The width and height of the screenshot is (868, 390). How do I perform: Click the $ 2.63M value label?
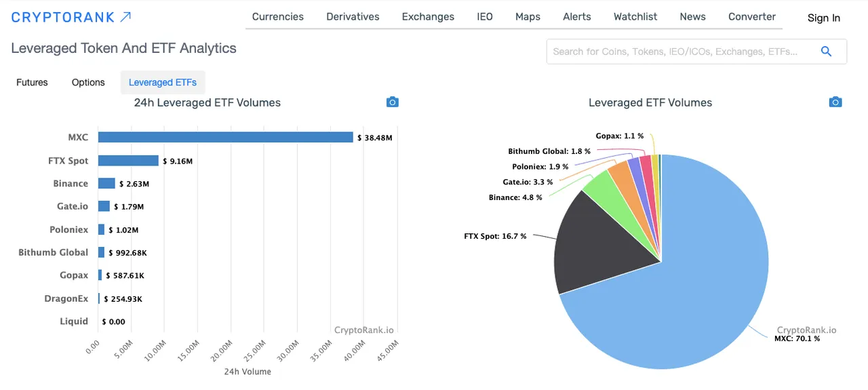(134, 184)
